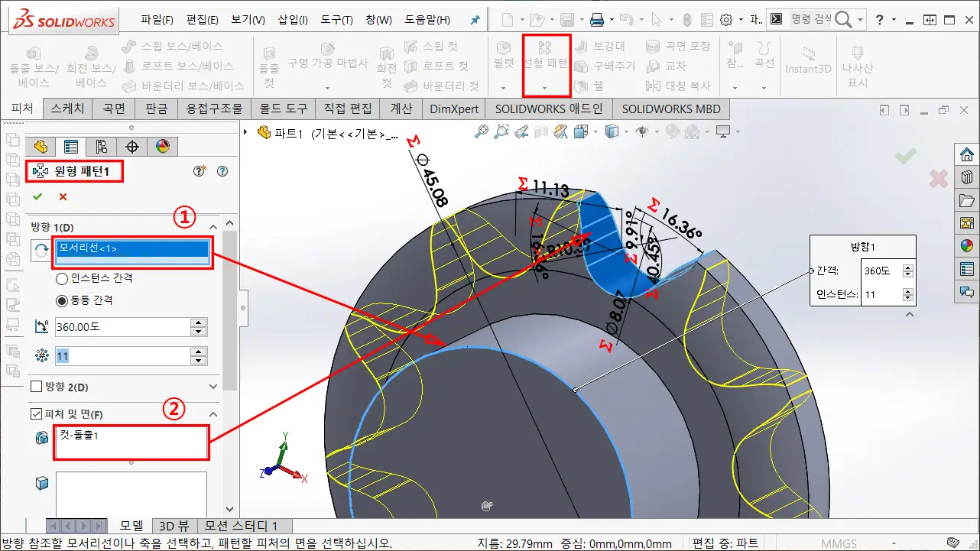Click the 대칭 복사 tool
The width and height of the screenshot is (980, 551).
click(x=677, y=86)
